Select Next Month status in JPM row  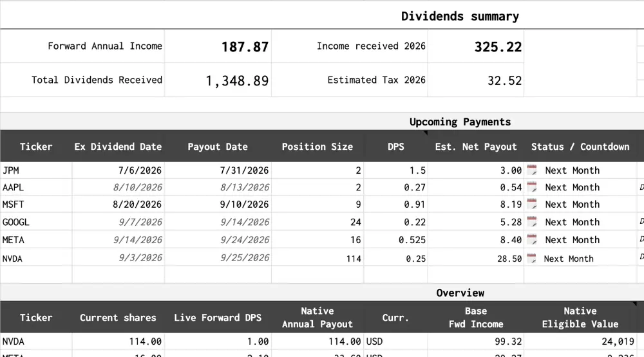(x=572, y=170)
